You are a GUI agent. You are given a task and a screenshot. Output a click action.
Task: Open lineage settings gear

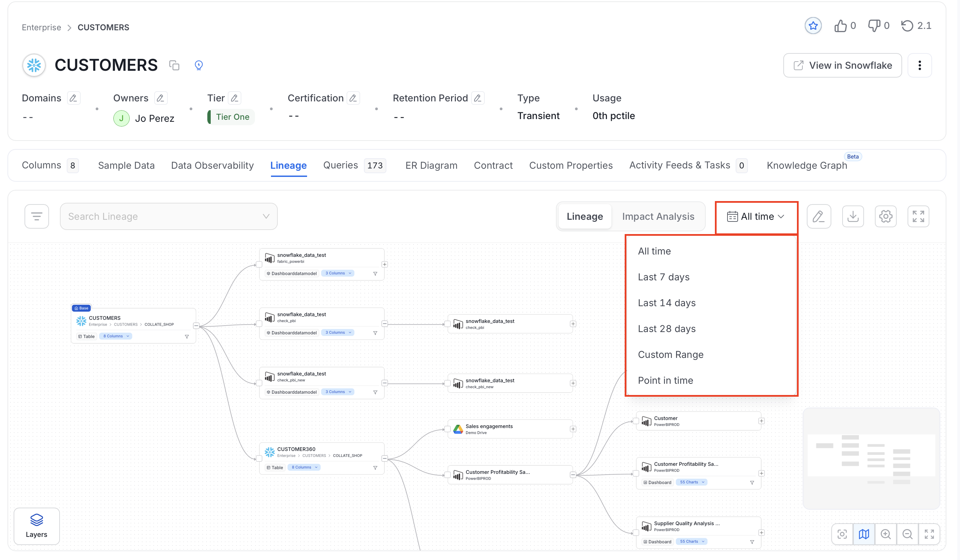point(885,217)
